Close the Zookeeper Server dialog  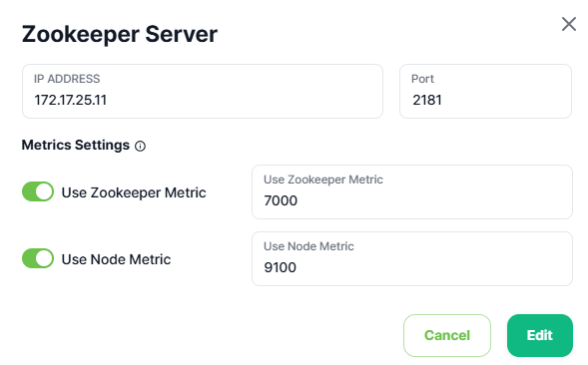coord(568,24)
